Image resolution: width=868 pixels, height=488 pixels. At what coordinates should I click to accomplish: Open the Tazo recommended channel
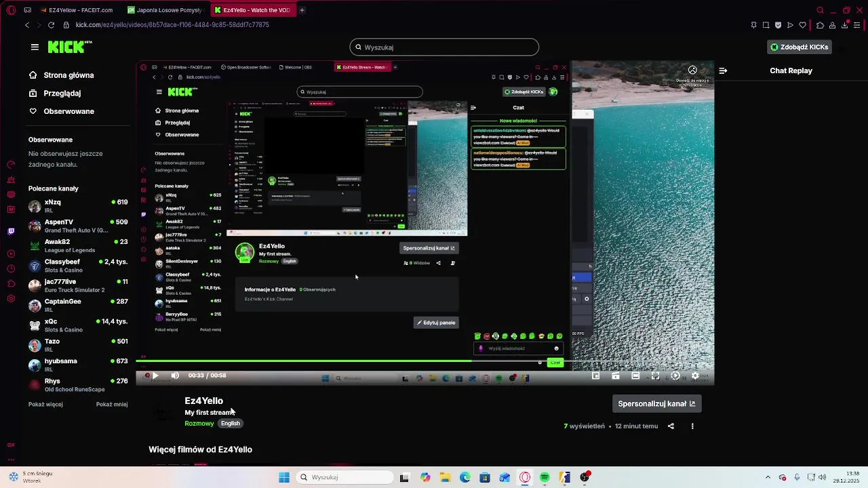coord(78,345)
